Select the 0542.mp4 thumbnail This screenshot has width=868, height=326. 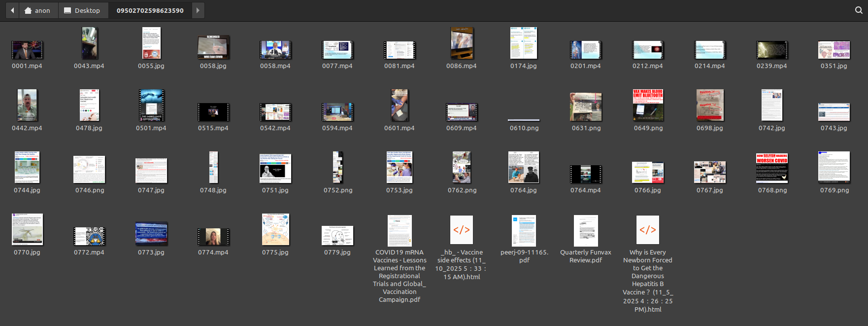(275, 112)
